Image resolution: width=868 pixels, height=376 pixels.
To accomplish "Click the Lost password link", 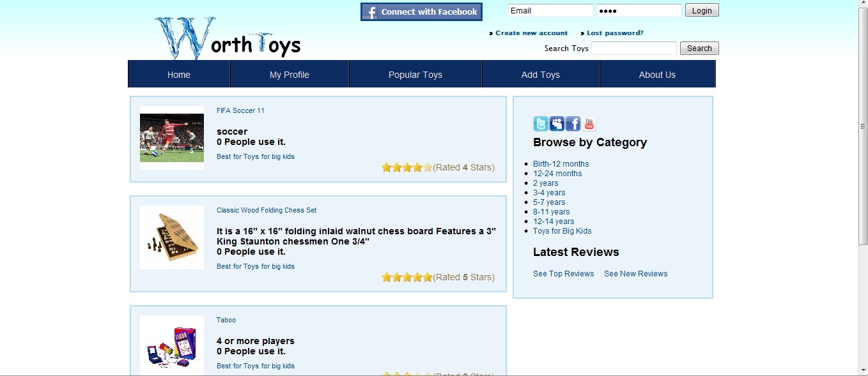I will point(615,33).
